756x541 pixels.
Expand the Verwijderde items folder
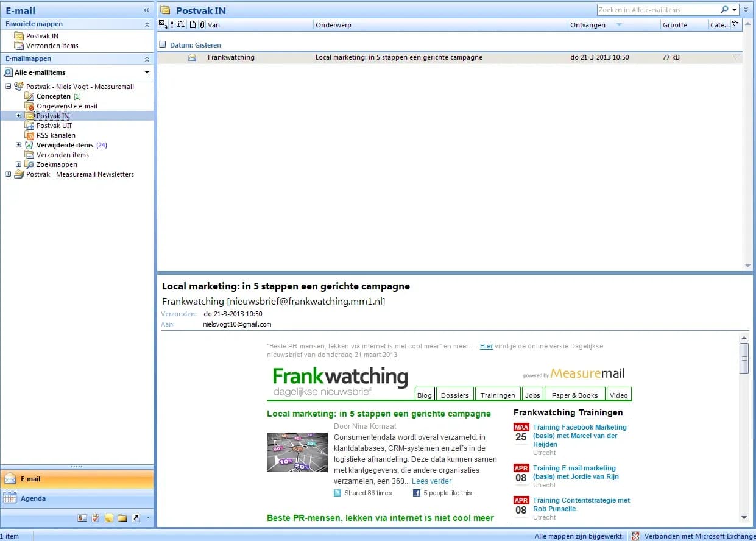18,145
